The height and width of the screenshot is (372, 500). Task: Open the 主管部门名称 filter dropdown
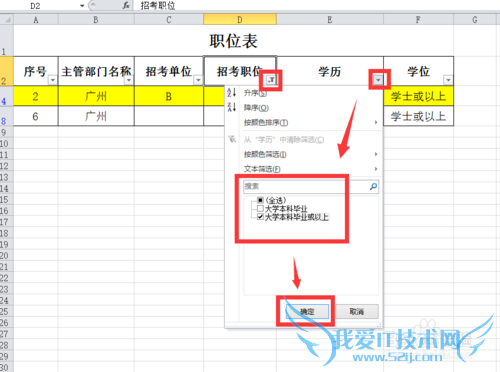point(129,80)
